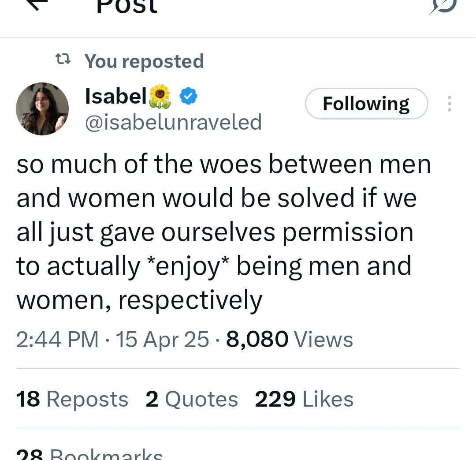
Task: Toggle the Following button
Action: click(366, 104)
